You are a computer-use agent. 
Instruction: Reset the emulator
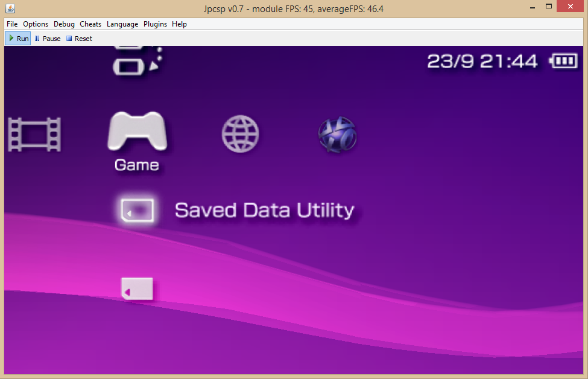pos(79,38)
